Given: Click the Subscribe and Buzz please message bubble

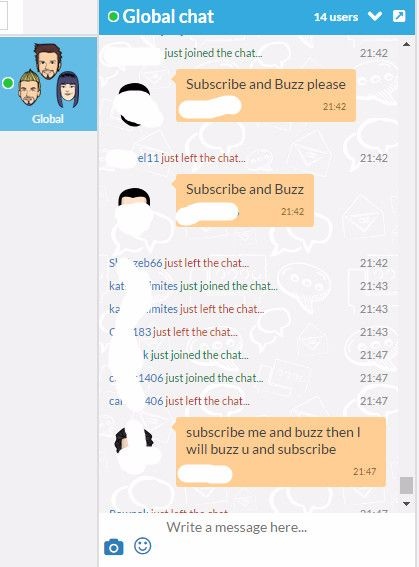Looking at the screenshot, I should coord(266,95).
